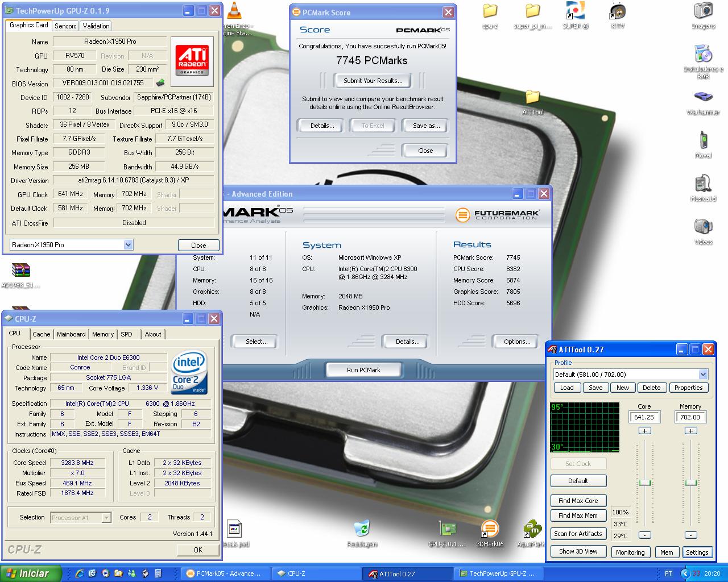Open the Reciclagem recycle bin
Image resolution: width=728 pixels, height=582 pixels.
(362, 534)
